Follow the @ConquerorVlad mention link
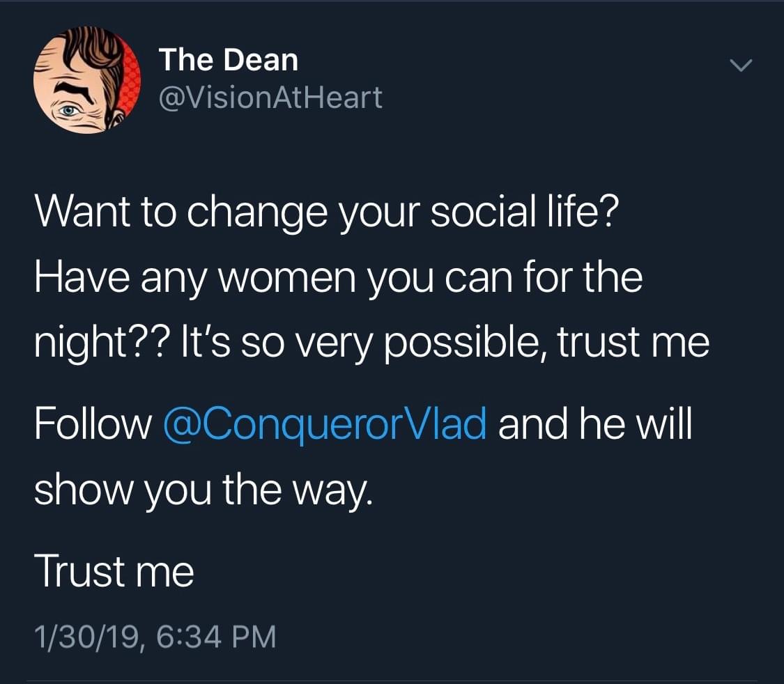The image size is (784, 684). pos(325,424)
